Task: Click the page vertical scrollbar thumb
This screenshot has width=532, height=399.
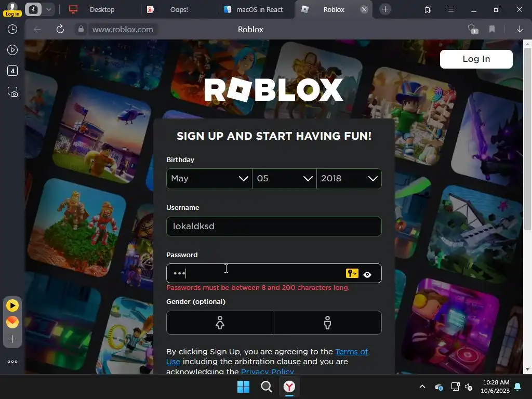Action: click(x=527, y=139)
